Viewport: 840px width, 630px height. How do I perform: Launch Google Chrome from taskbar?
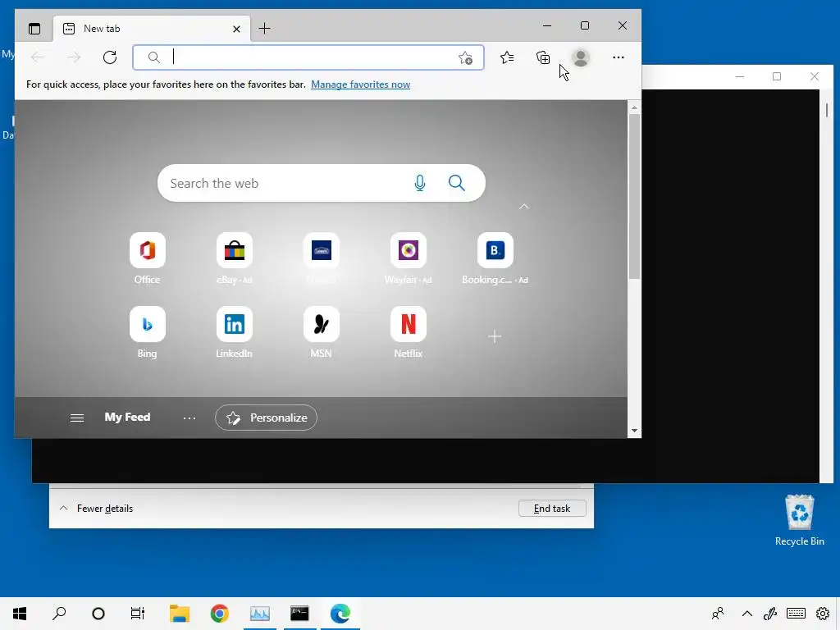220,614
